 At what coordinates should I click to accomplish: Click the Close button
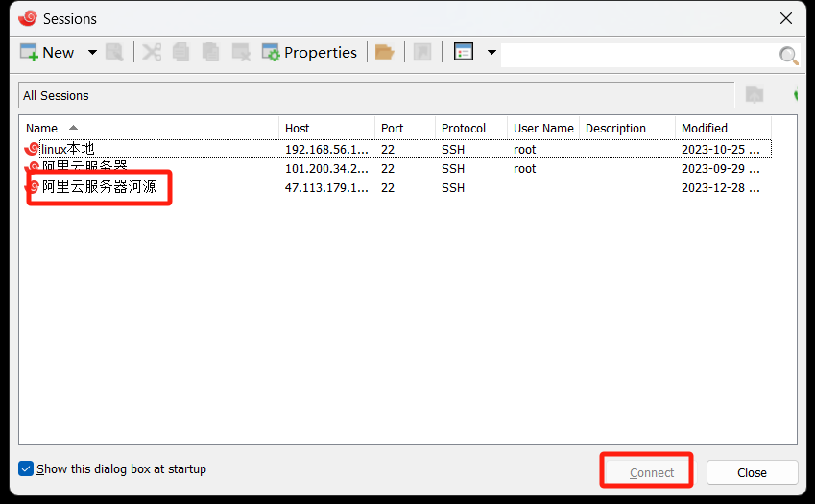(x=752, y=472)
